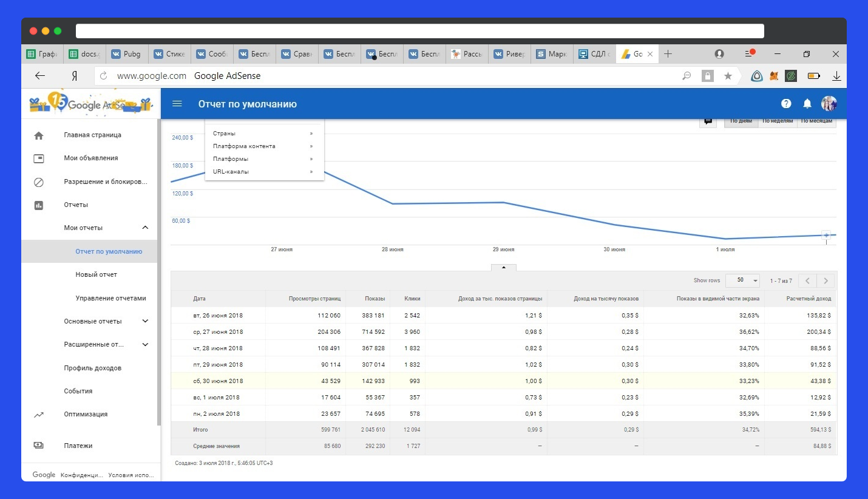Open the Show rows 50 dropdown

coord(743,280)
